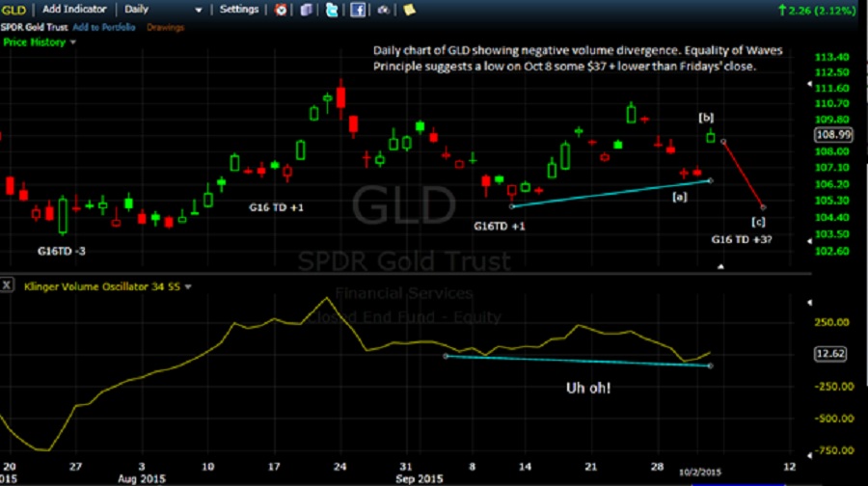Viewport: 868px width, 486px height.
Task: Click the Drawings link
Action: [x=165, y=27]
